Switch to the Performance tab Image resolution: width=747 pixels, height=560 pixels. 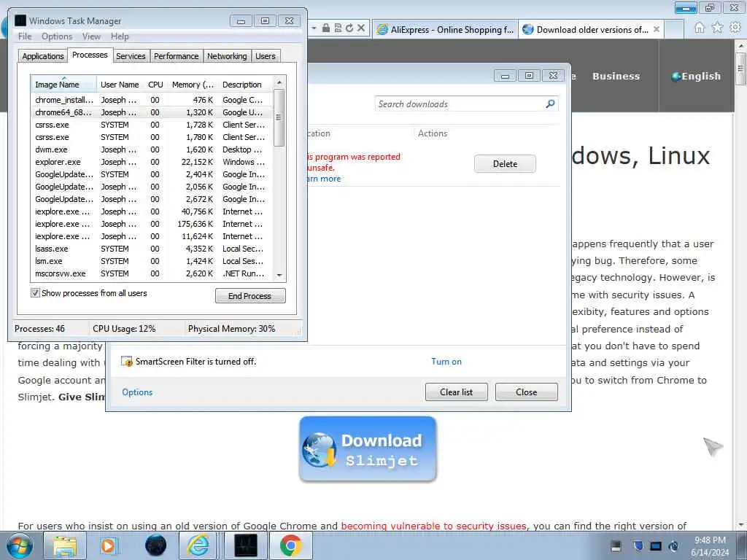point(177,56)
